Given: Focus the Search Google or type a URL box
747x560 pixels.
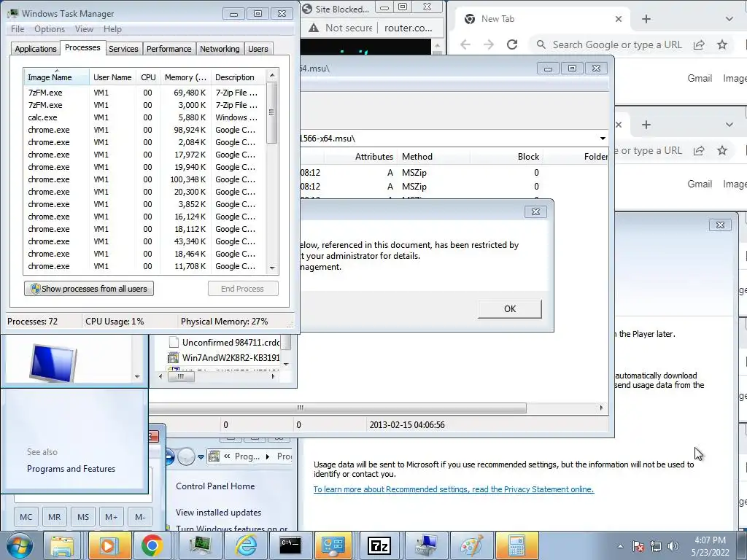Looking at the screenshot, I should click(617, 44).
